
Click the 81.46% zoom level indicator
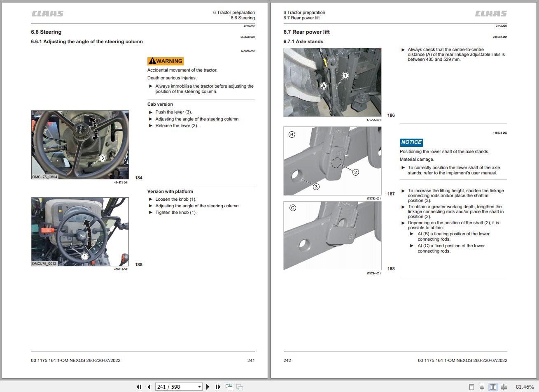[525, 387]
